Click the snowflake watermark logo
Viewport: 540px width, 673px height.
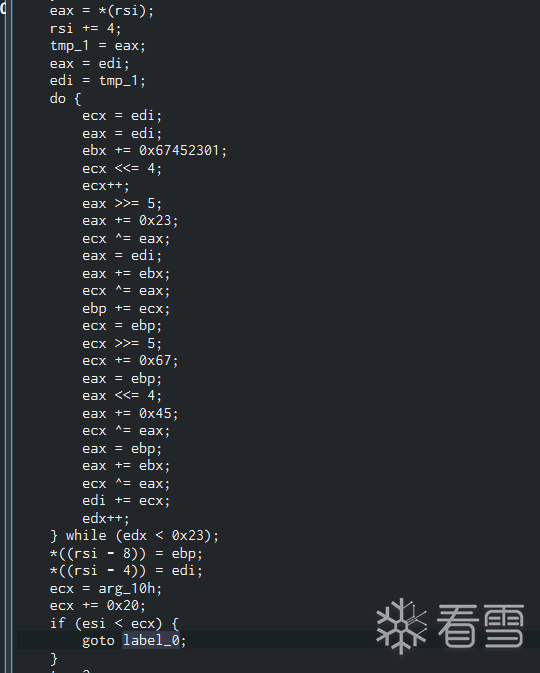401,626
